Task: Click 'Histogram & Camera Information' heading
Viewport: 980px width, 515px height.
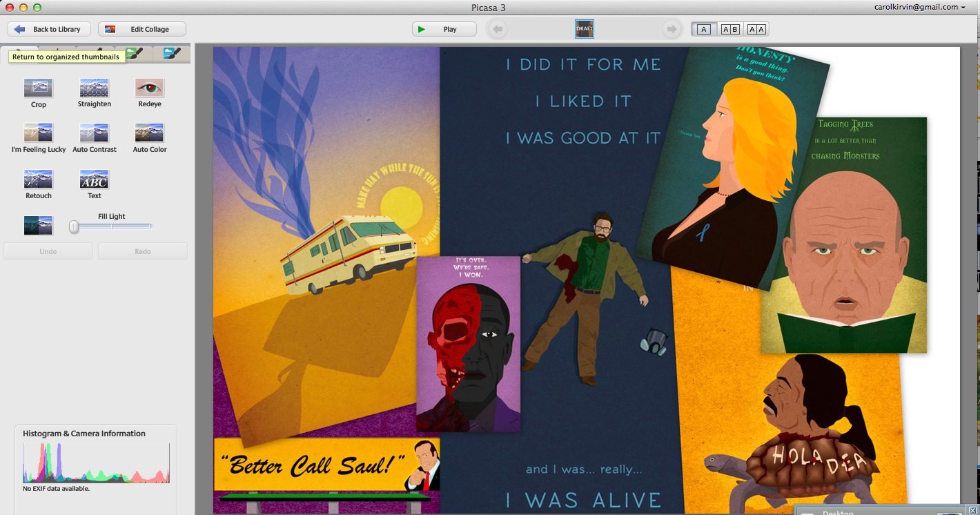Action: click(x=84, y=434)
